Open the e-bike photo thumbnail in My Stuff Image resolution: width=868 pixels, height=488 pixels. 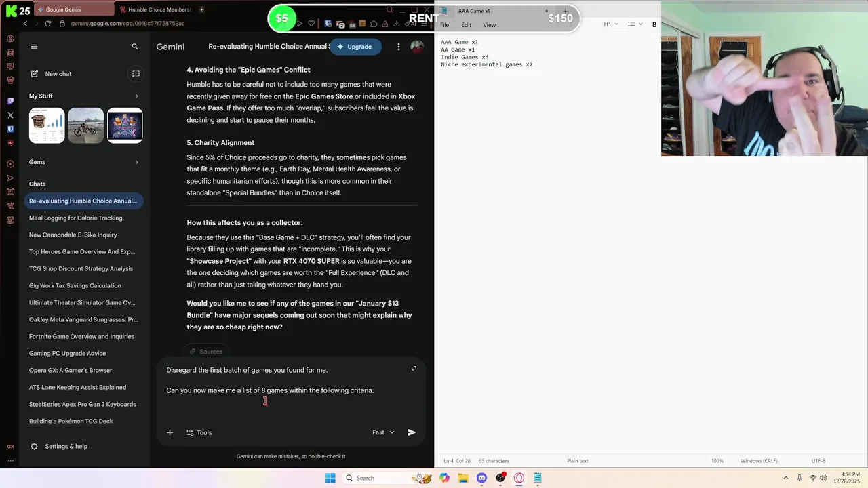[85, 125]
